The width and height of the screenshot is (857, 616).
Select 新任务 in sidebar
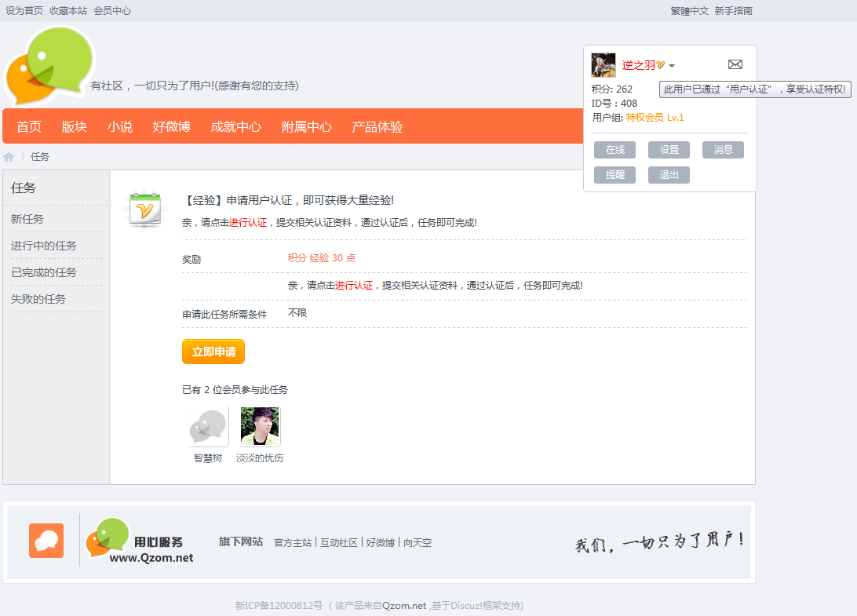coord(27,219)
